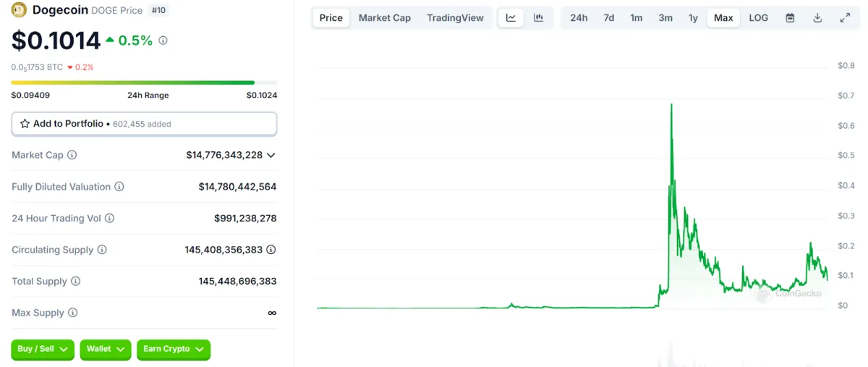Switch to the TradingView tab
The image size is (868, 367).
[x=455, y=18]
